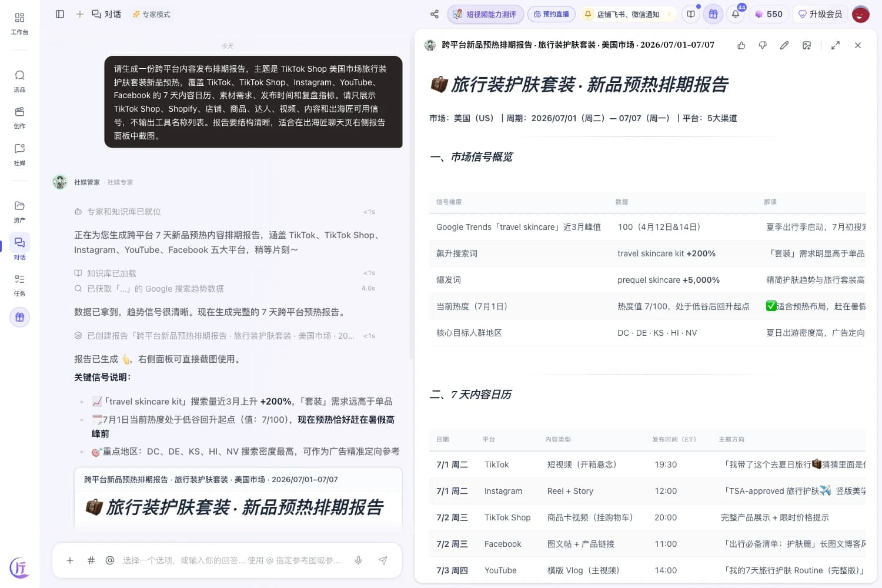
Task: Select the 对话 chat item in the sidebar
Action: (x=19, y=248)
